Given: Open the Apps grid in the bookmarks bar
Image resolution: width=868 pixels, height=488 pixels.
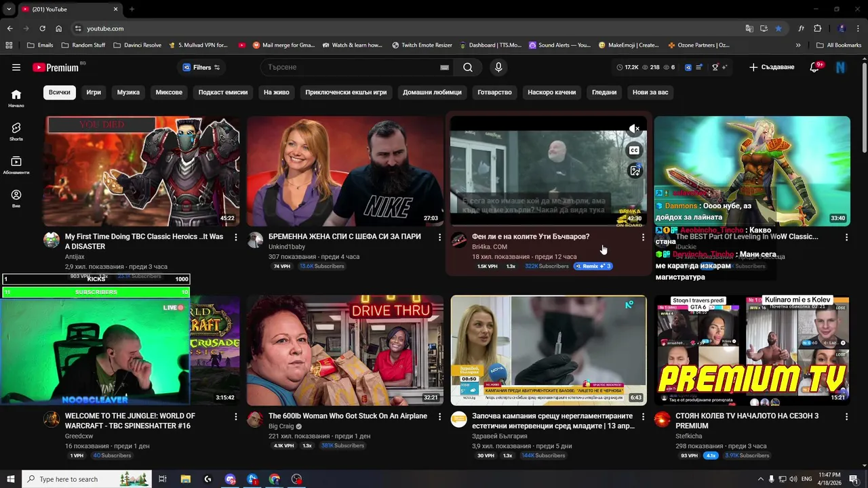Looking at the screenshot, I should point(9,45).
